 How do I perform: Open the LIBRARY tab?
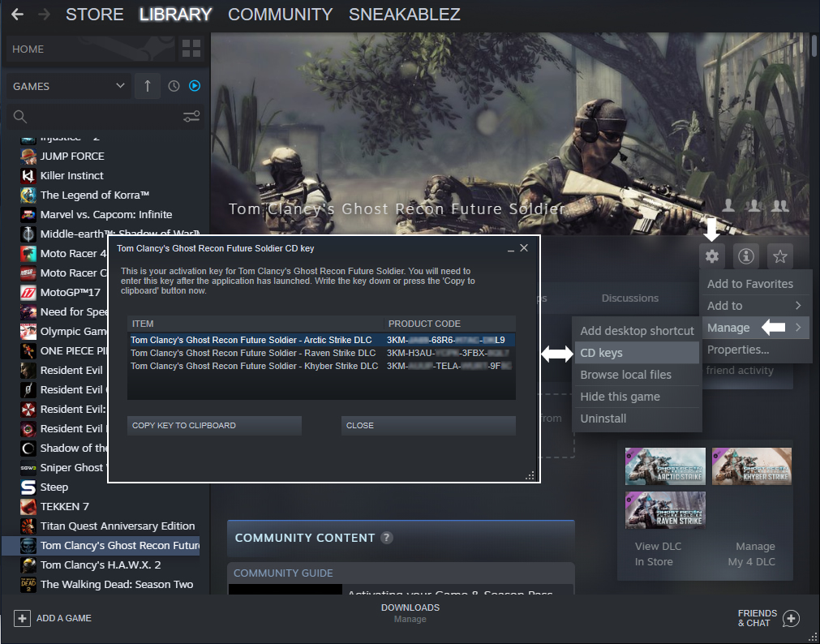coord(175,14)
